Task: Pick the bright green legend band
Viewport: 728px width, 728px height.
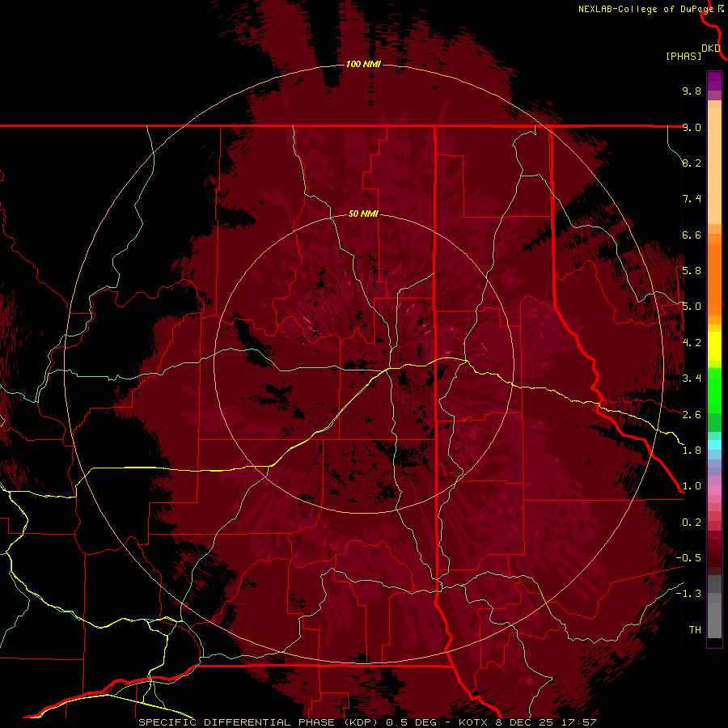Action: (714, 390)
